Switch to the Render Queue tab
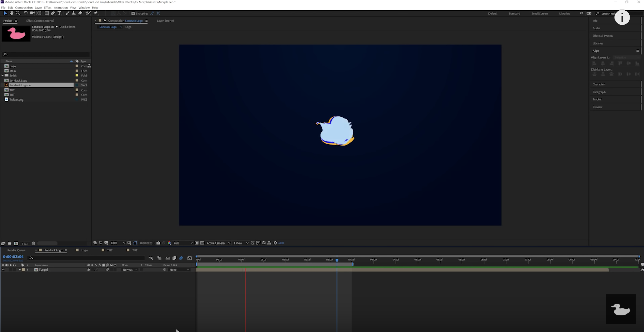Viewport: 644px width, 332px height. pos(16,250)
